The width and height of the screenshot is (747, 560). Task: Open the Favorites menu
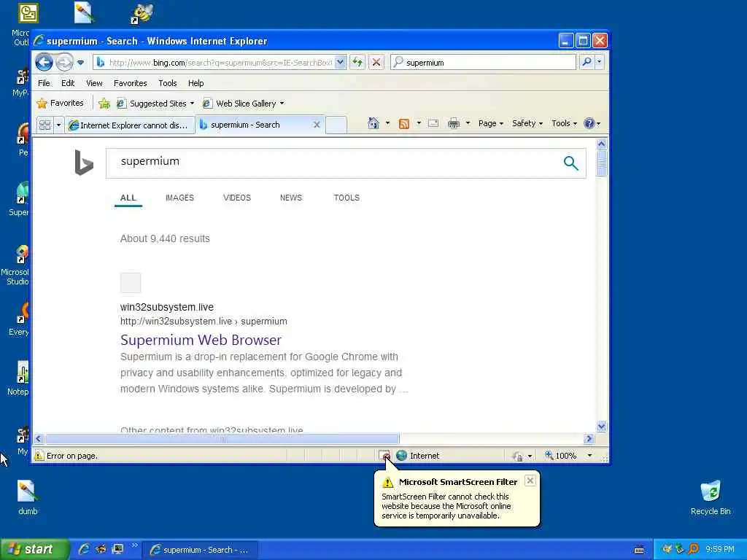click(130, 83)
